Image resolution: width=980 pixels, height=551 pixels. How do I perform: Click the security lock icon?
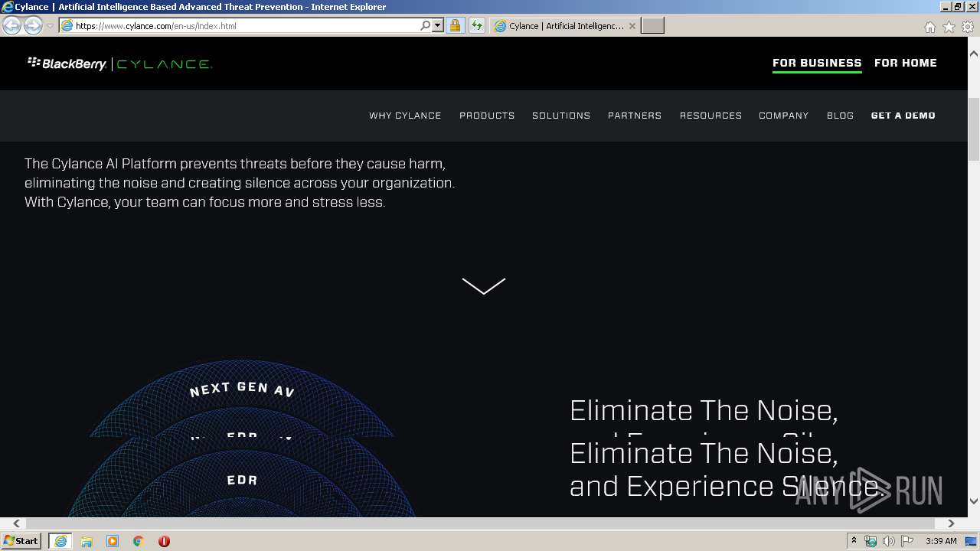(455, 25)
